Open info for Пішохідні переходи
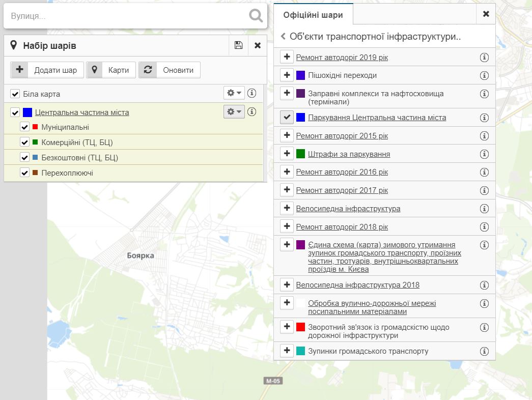The image size is (532, 400). (x=484, y=75)
